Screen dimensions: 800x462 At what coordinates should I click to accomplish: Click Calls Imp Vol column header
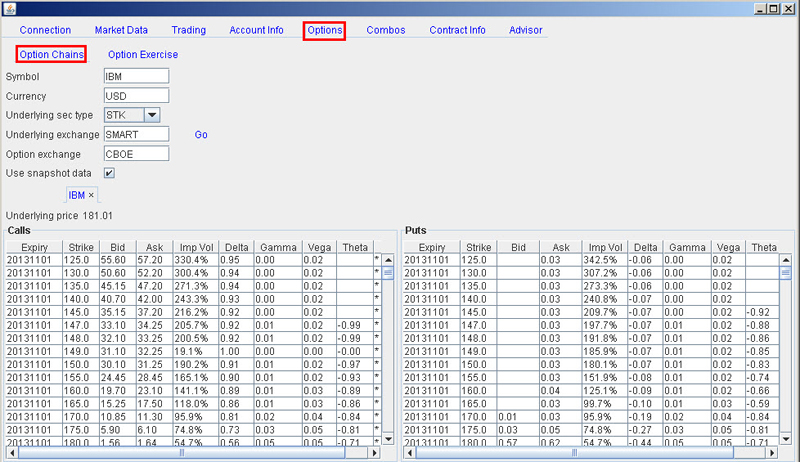tap(196, 247)
